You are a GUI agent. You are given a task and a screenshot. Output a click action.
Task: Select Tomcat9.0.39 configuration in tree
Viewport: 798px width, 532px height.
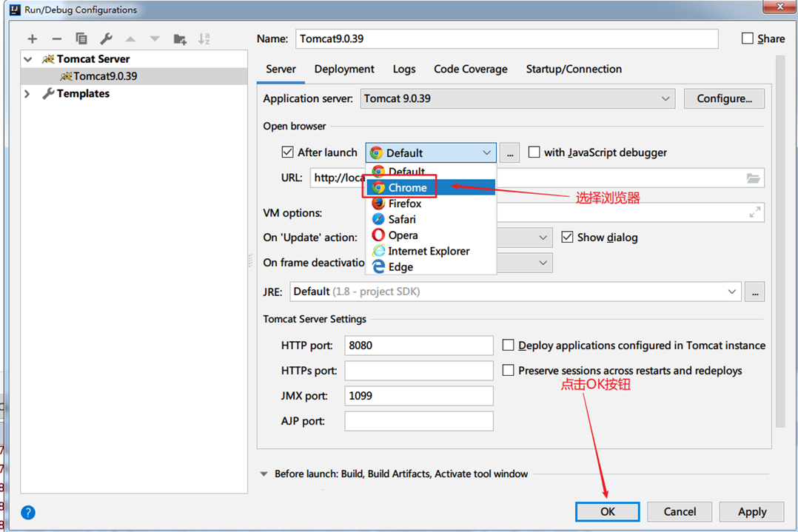(135, 76)
